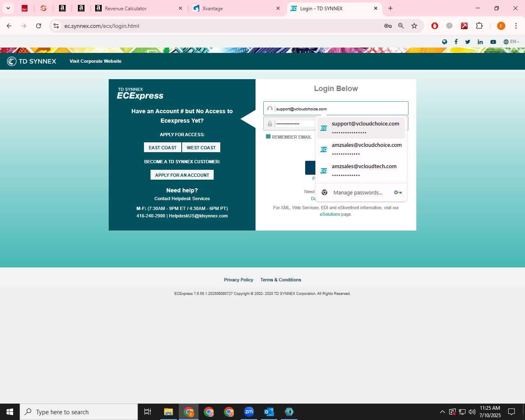Click the password input field
Image resolution: width=525 pixels, height=420 pixels.
point(290,123)
